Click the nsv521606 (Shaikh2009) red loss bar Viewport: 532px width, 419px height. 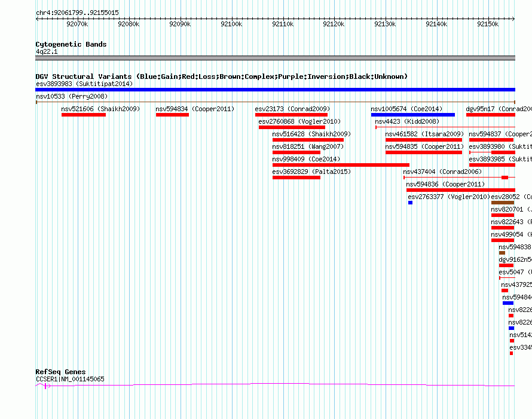coord(84,115)
